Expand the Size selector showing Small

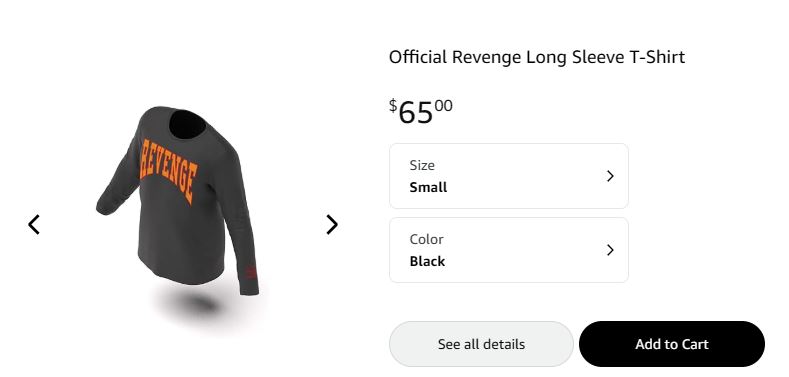click(509, 176)
